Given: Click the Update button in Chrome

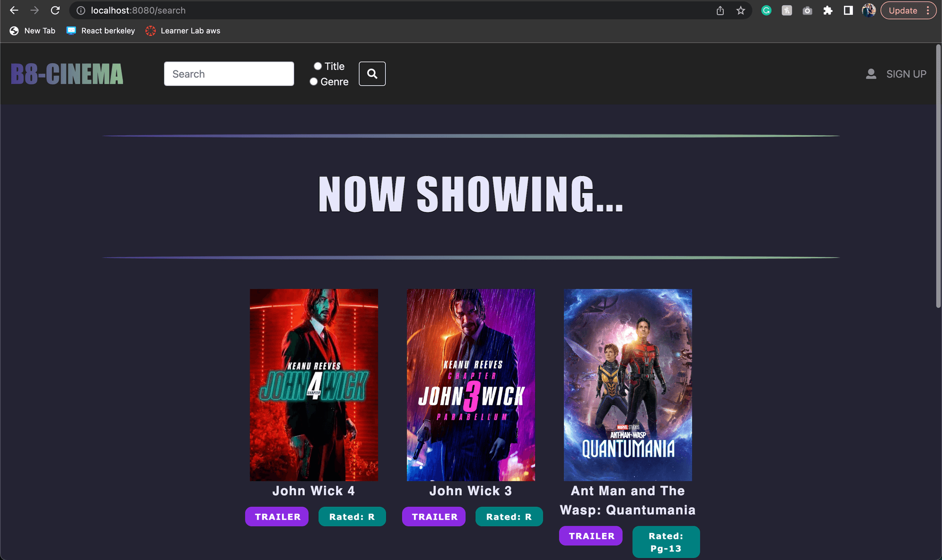Looking at the screenshot, I should [903, 10].
